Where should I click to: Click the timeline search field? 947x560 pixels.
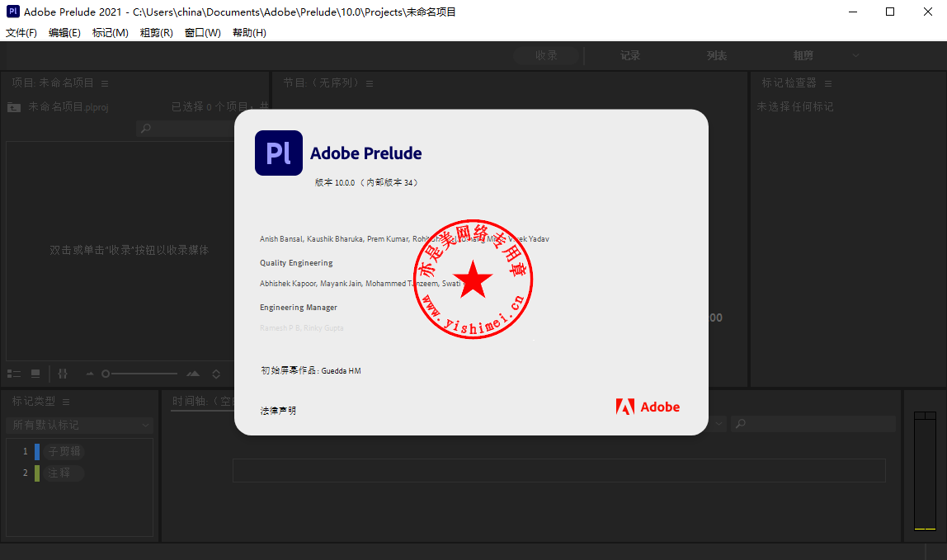click(x=813, y=424)
